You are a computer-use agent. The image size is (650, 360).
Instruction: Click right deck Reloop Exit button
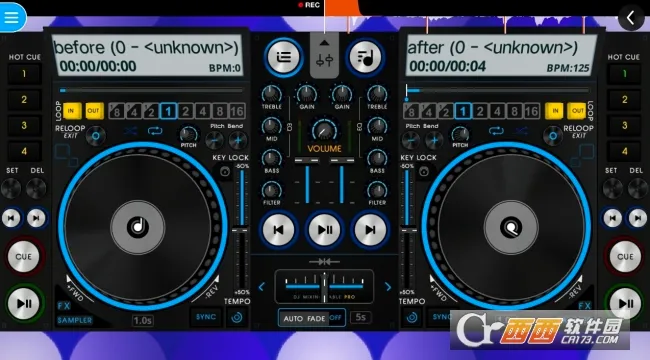553,136
